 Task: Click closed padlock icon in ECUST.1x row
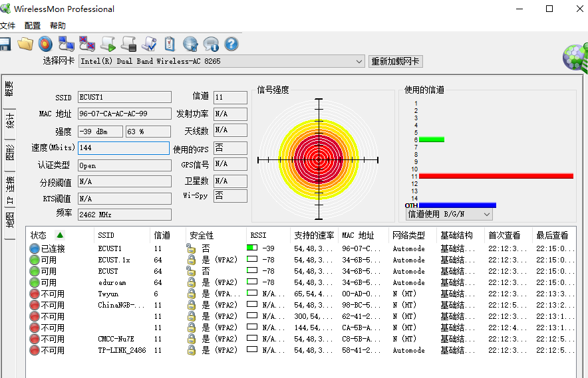[x=192, y=260]
